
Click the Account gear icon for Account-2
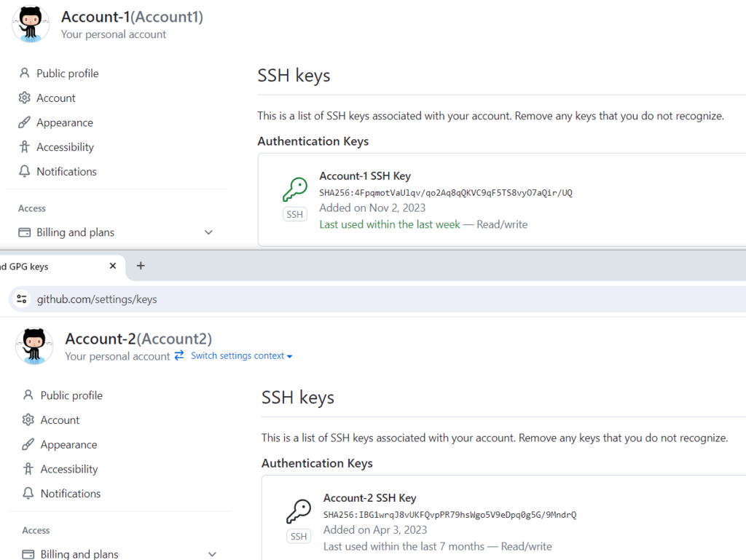(x=27, y=419)
